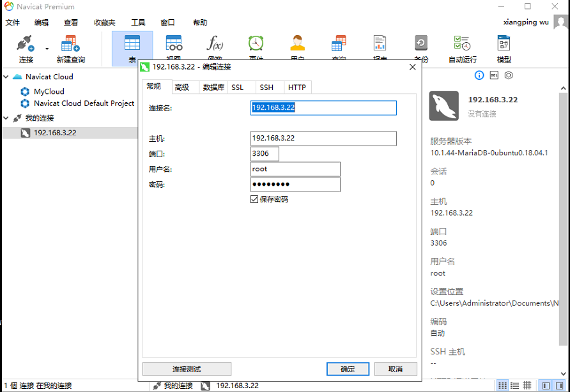Viewport: 570px width, 392px height.
Task: Switch to detail view in status bar
Action: coord(527,386)
